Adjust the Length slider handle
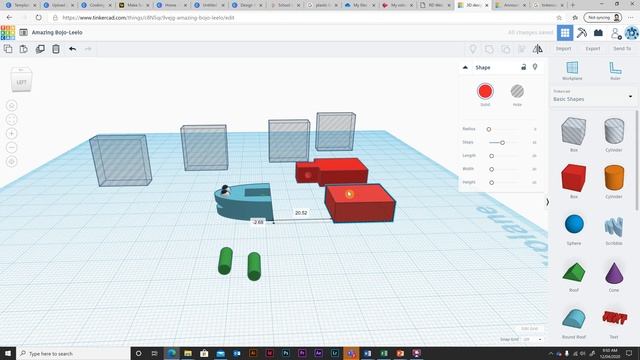 491,156
